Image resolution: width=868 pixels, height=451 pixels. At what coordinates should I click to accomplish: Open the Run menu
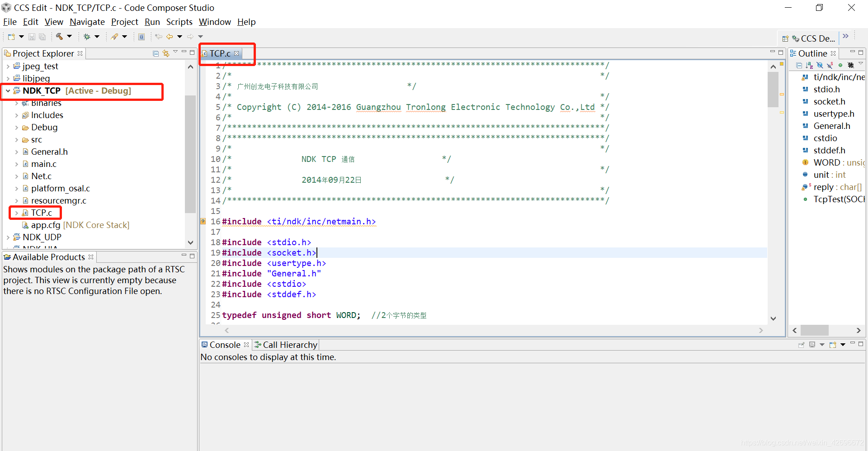(x=152, y=22)
